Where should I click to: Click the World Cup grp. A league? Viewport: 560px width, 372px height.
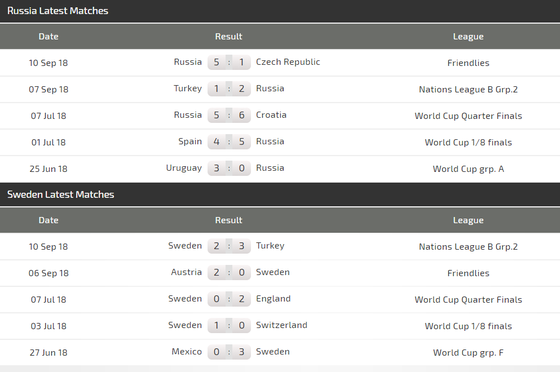(468, 169)
